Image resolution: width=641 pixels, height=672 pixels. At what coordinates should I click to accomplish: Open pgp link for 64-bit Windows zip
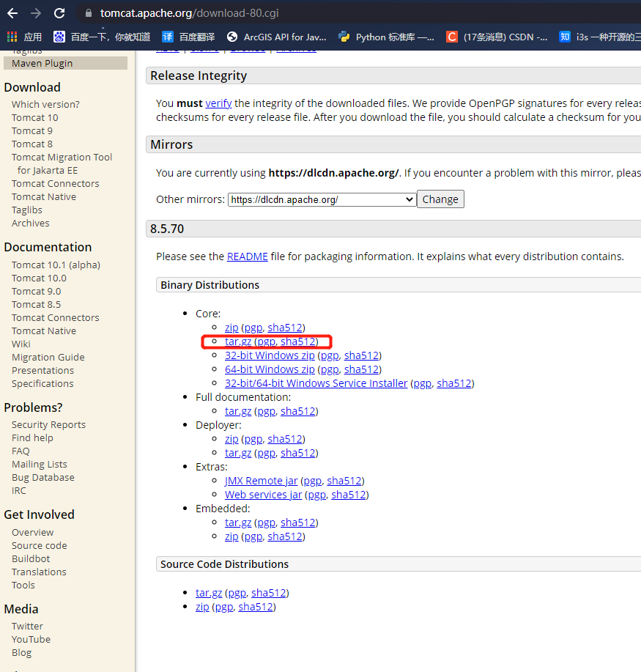tap(330, 369)
